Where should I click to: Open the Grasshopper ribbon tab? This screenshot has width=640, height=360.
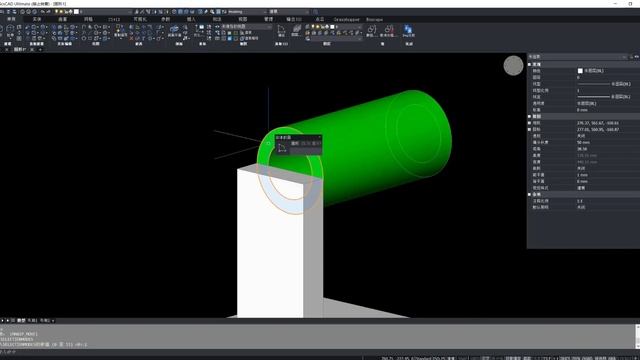point(346,19)
